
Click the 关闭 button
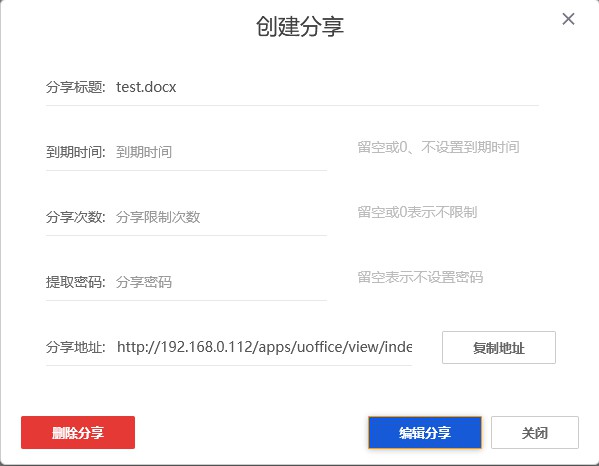(x=534, y=432)
